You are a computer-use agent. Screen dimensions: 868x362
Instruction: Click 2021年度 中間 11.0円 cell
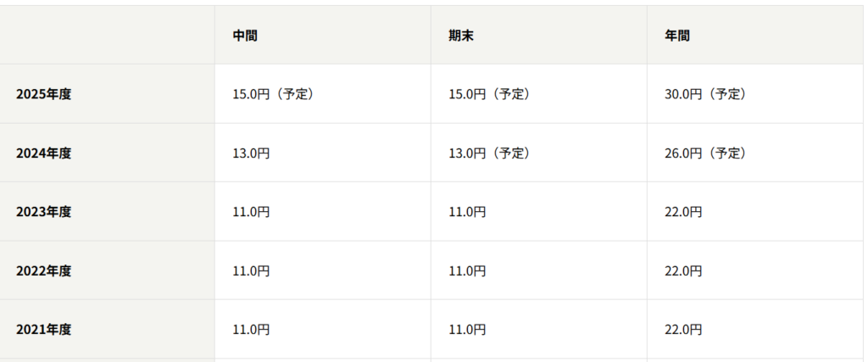252,330
